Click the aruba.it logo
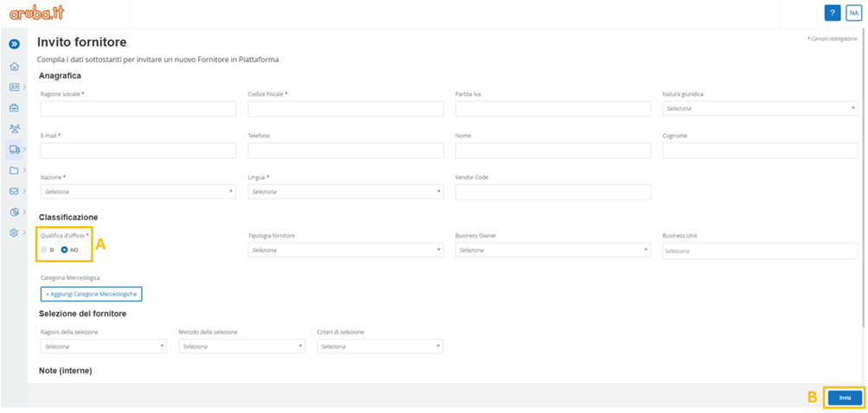Image resolution: width=868 pixels, height=413 pixels. [x=37, y=13]
